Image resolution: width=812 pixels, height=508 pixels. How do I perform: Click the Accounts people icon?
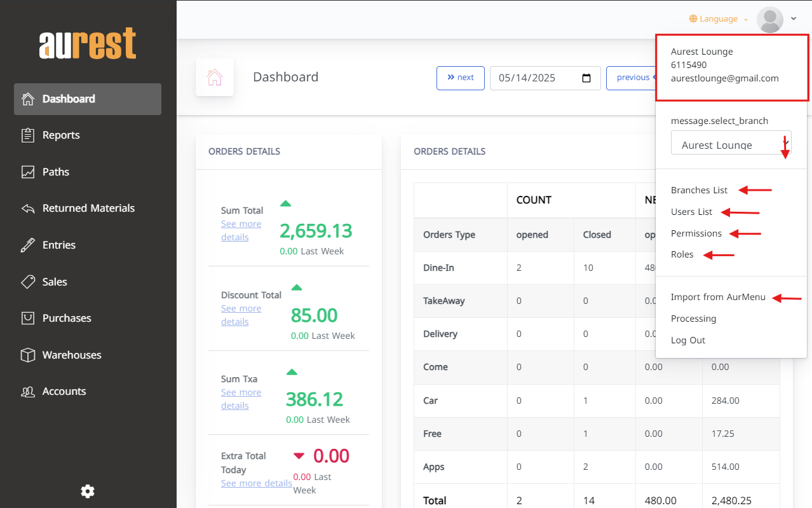(x=27, y=392)
